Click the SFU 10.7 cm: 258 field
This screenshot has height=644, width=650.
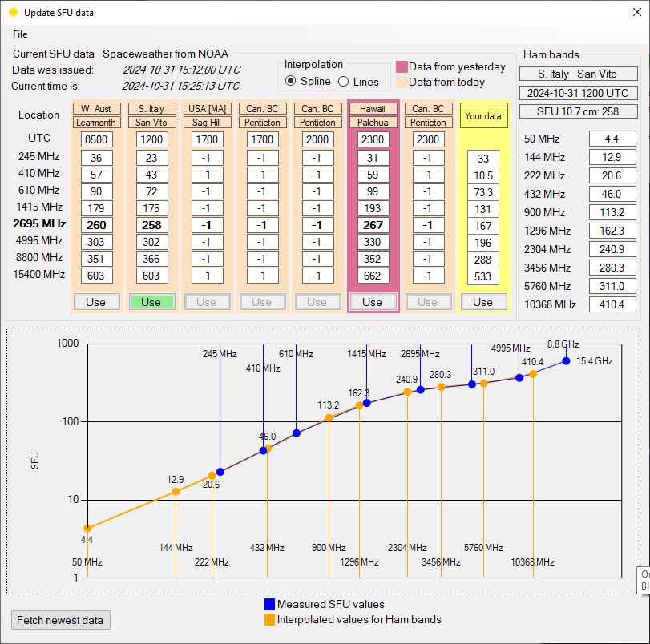click(x=579, y=111)
